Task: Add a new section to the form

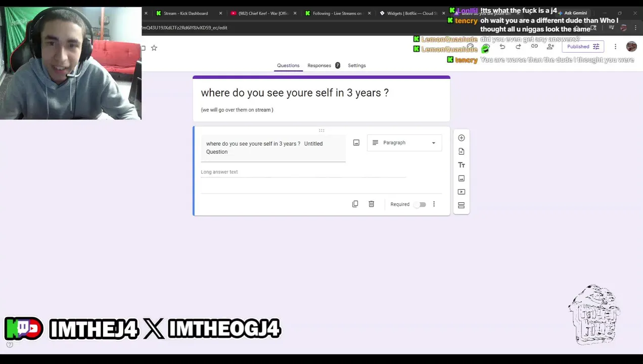Action: pos(461,205)
